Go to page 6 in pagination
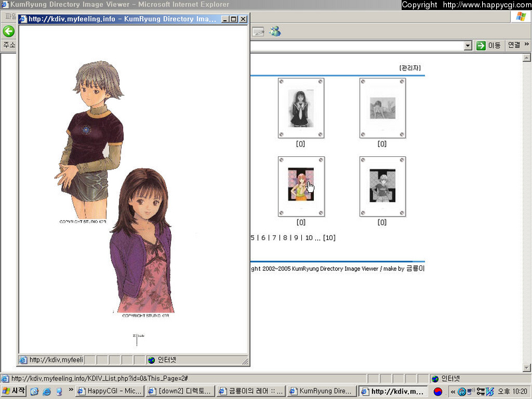Viewport: 532px width, 399px height. click(263, 238)
